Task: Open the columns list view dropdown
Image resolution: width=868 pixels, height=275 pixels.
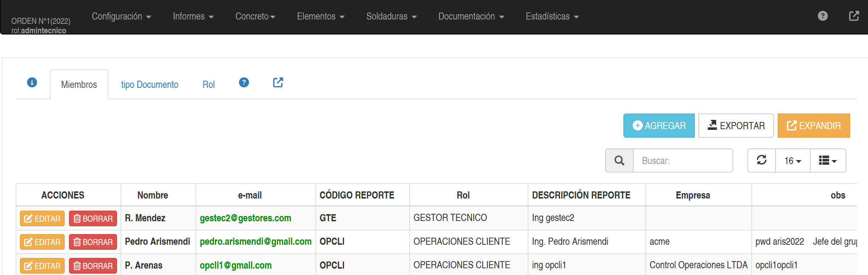Action: coord(828,160)
